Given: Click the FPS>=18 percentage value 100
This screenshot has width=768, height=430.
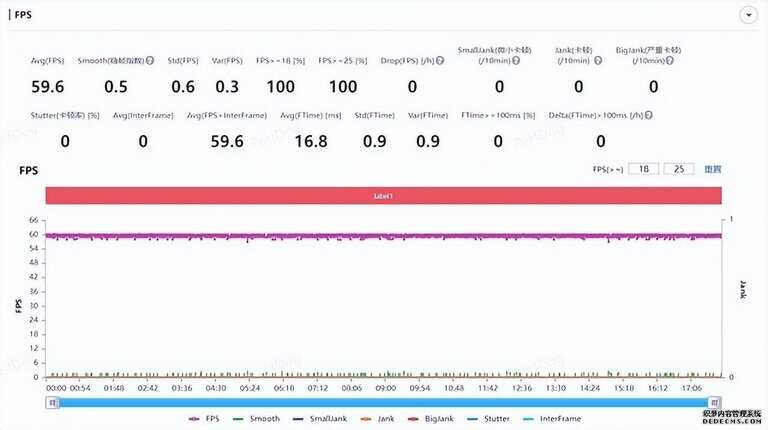Looking at the screenshot, I should coord(280,87).
